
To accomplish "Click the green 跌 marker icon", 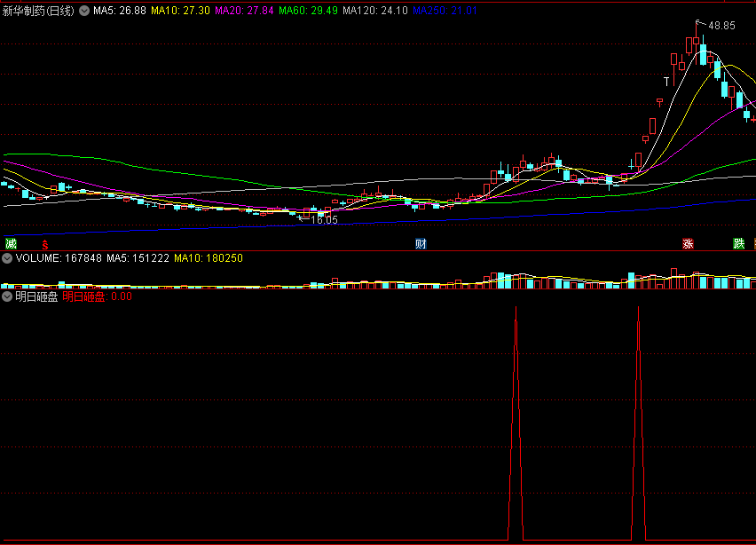I will (738, 243).
